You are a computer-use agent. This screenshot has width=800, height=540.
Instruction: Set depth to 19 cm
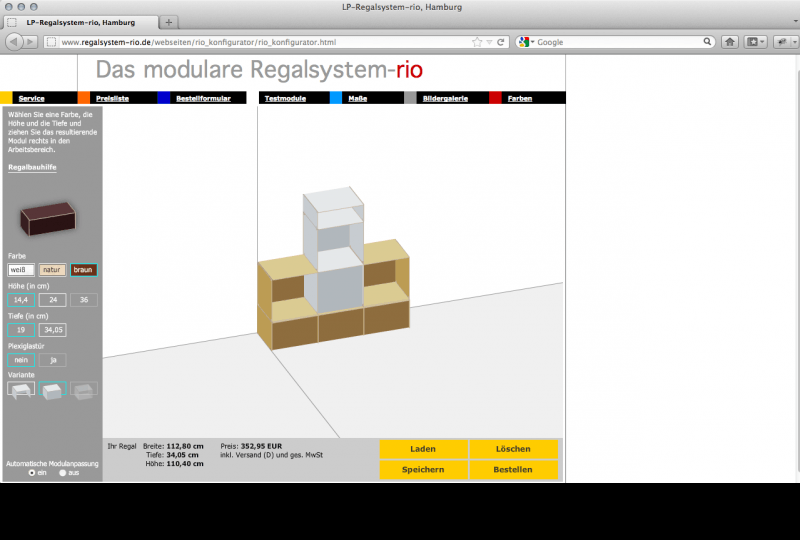pyautogui.click(x=21, y=330)
